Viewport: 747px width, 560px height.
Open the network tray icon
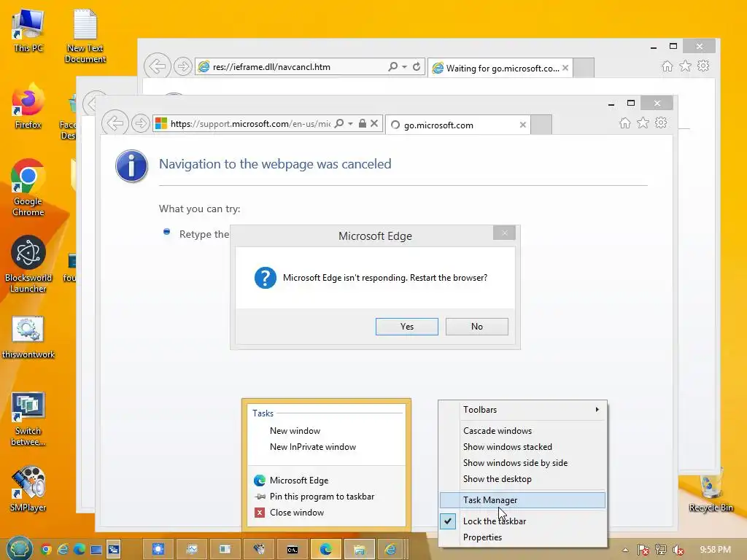click(661, 550)
